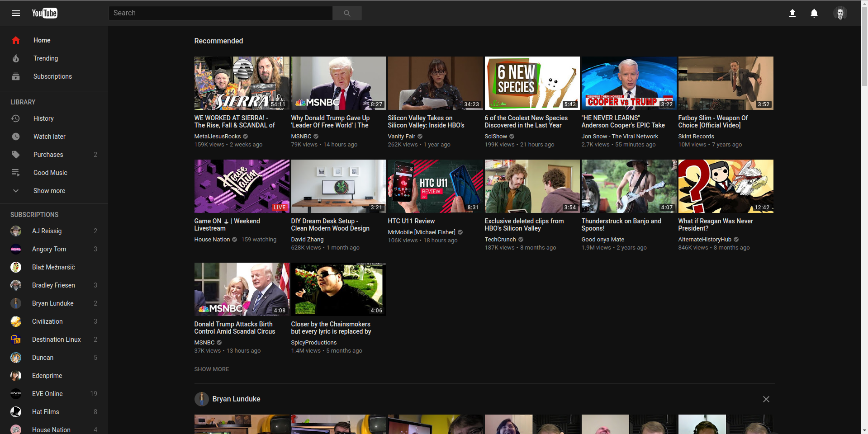This screenshot has height=434, width=868.
Task: Click the Home icon in sidebar
Action: tap(16, 40)
